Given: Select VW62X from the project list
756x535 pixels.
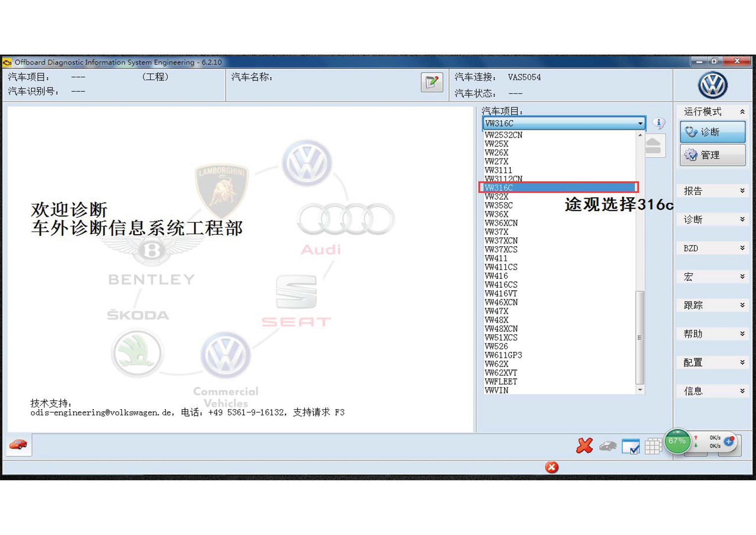Looking at the screenshot, I should click(559, 364).
